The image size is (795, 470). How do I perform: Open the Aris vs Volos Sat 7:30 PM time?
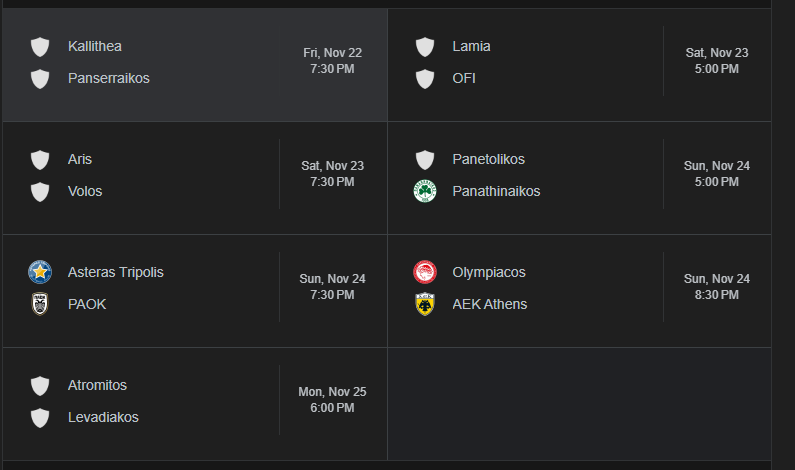point(333,174)
